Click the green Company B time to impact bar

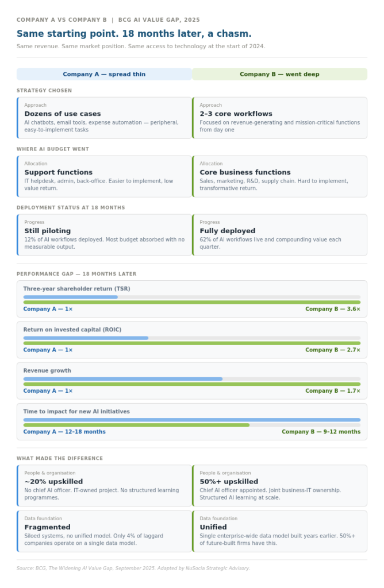(x=136, y=425)
